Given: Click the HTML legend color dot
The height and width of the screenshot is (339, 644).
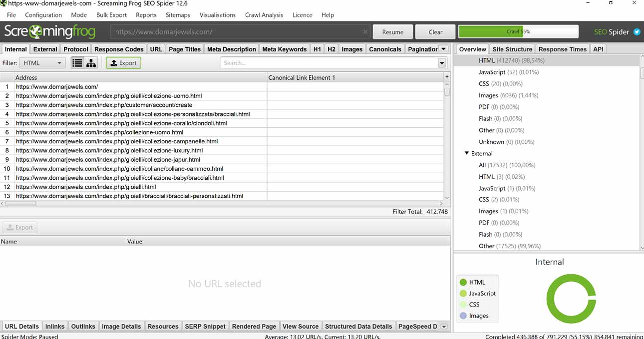Looking at the screenshot, I should coord(463,282).
